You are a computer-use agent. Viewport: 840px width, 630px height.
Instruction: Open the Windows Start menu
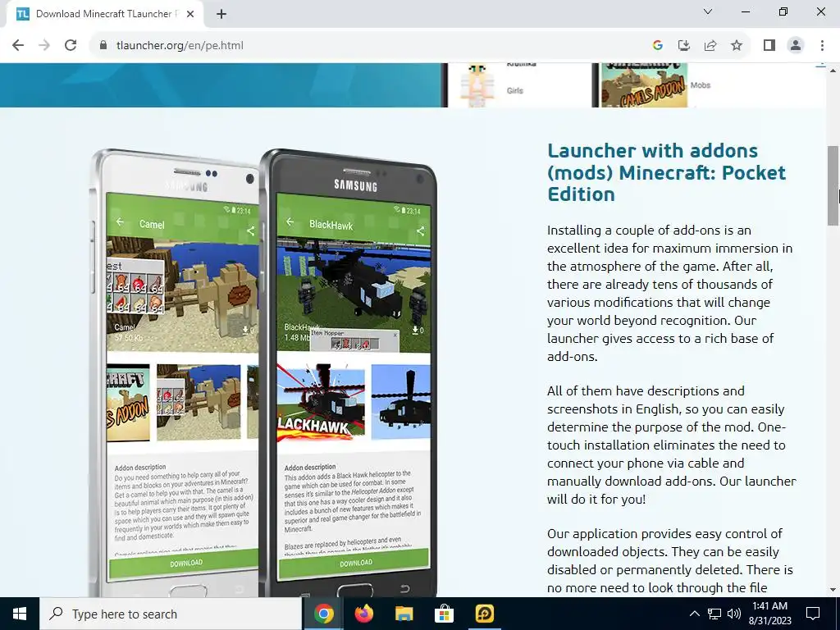(x=20, y=614)
